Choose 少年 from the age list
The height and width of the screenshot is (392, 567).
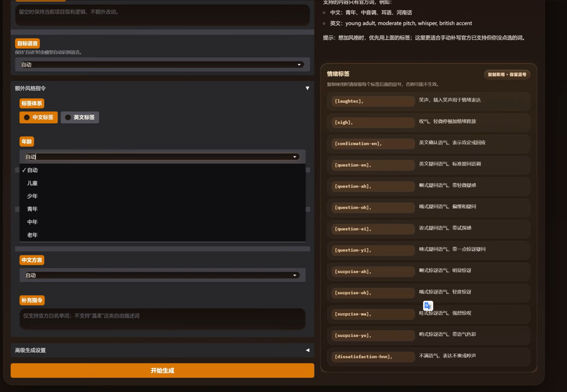pyautogui.click(x=32, y=196)
